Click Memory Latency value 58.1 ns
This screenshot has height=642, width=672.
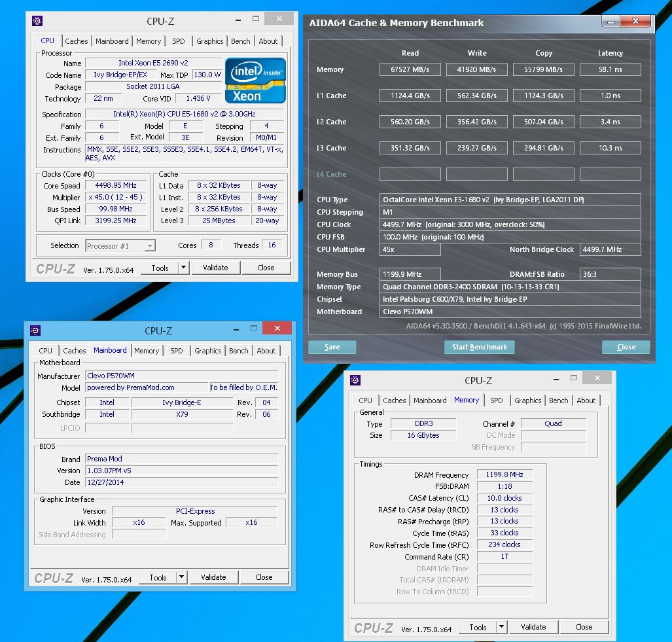click(610, 69)
